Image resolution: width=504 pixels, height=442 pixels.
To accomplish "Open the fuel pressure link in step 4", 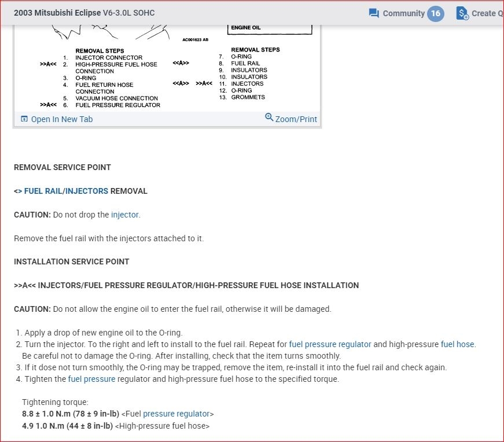I will point(91,379).
